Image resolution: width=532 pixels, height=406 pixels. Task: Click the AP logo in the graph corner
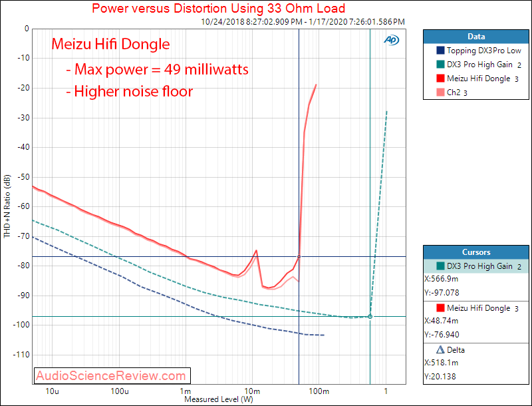tap(391, 40)
